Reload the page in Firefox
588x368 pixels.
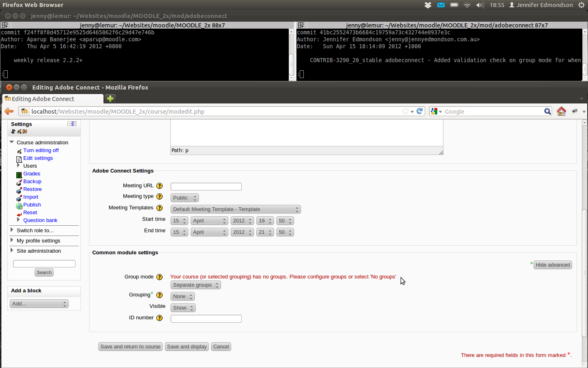coord(419,111)
